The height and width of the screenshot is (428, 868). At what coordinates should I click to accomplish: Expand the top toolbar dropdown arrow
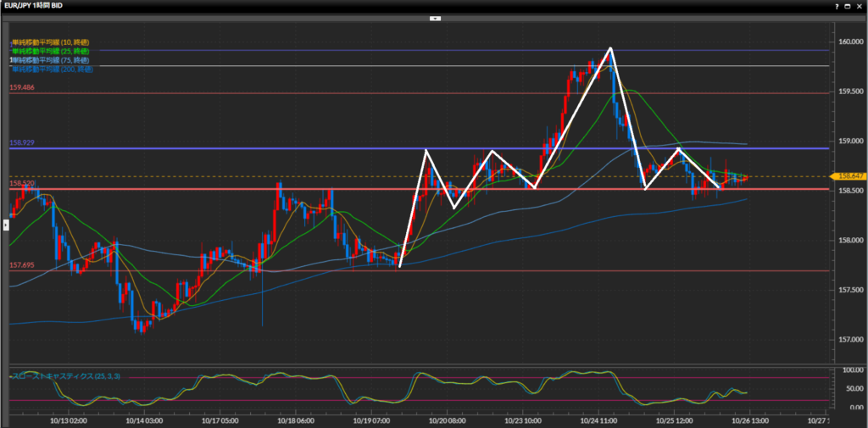click(434, 17)
